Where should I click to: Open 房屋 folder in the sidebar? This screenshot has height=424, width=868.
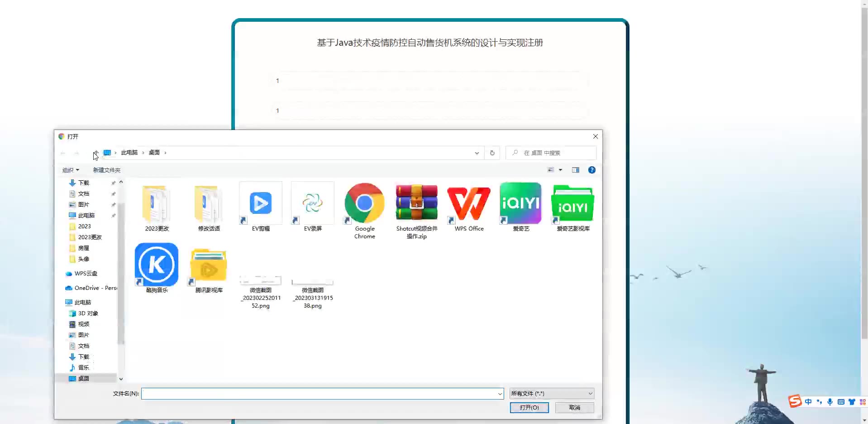(83, 248)
